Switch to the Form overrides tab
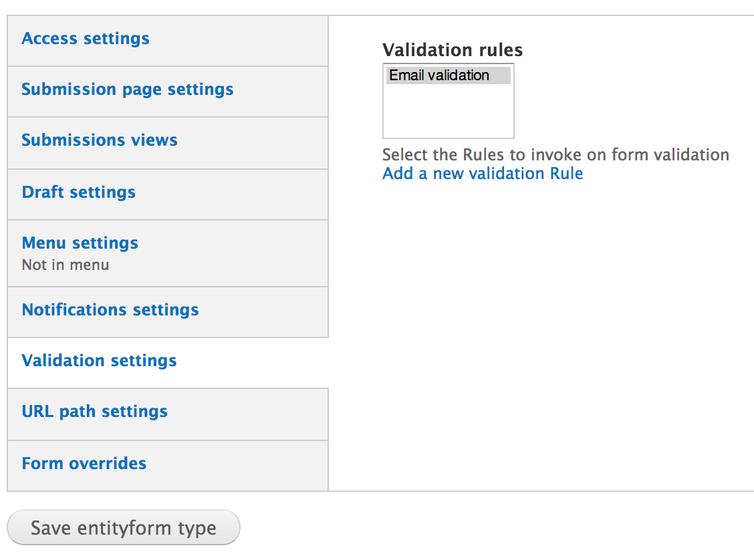Viewport: 754px width, 560px height. (83, 463)
